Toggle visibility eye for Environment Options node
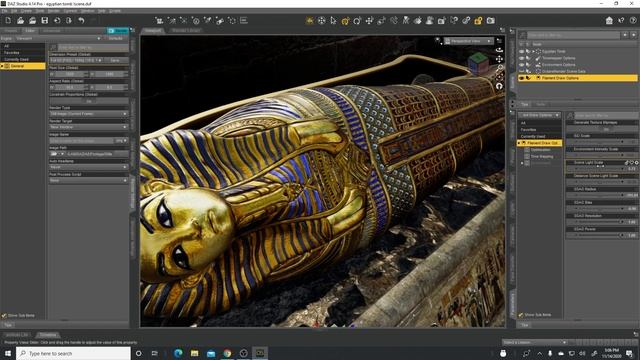Viewport: 640px width, 360px height. [x=522, y=64]
